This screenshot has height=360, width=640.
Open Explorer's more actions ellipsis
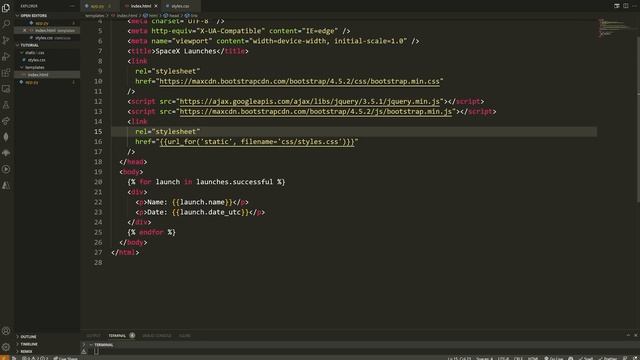[72, 6]
